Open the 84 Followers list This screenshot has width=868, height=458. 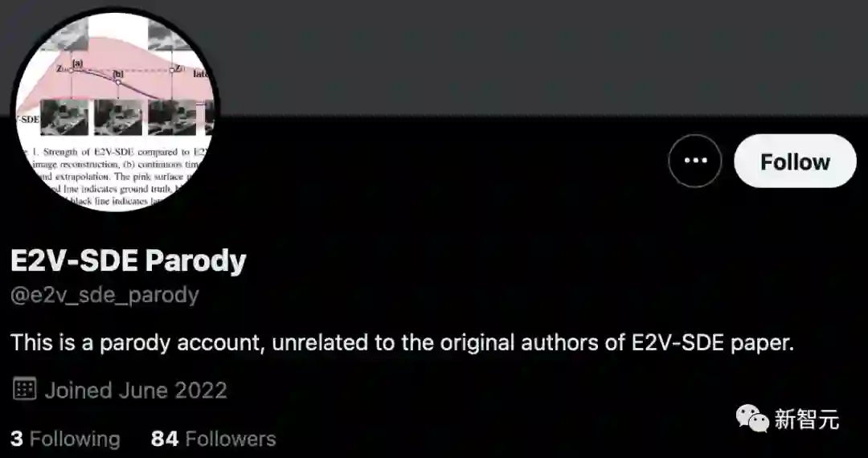[x=213, y=439]
